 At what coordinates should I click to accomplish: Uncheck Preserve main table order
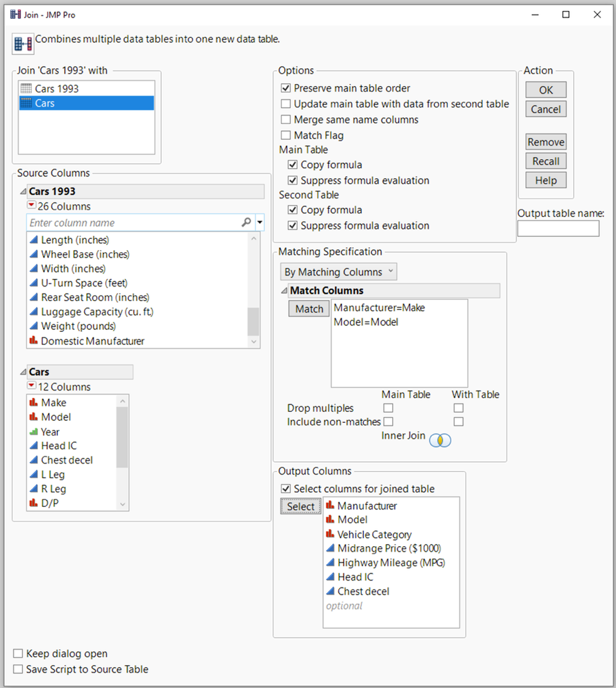(286, 88)
